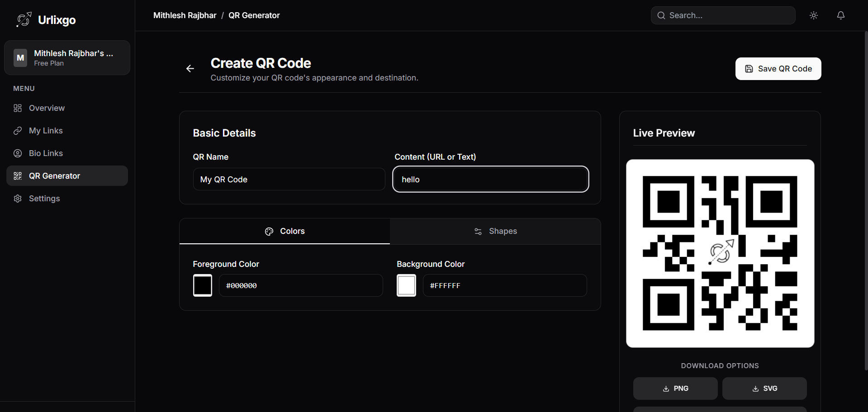Click the Bio Links user icon
Screen dimensions: 868x412
pyautogui.click(x=18, y=153)
